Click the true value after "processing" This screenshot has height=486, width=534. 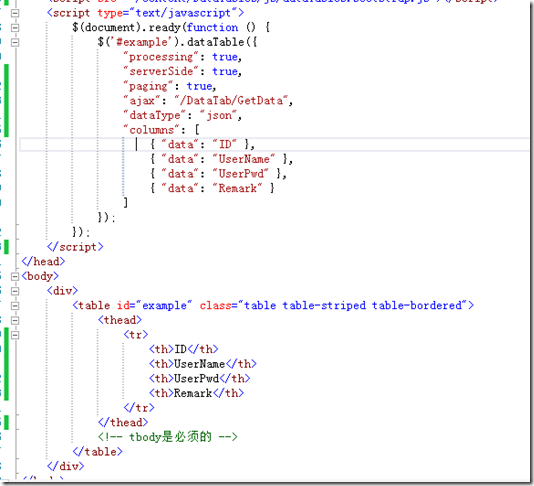click(x=225, y=57)
